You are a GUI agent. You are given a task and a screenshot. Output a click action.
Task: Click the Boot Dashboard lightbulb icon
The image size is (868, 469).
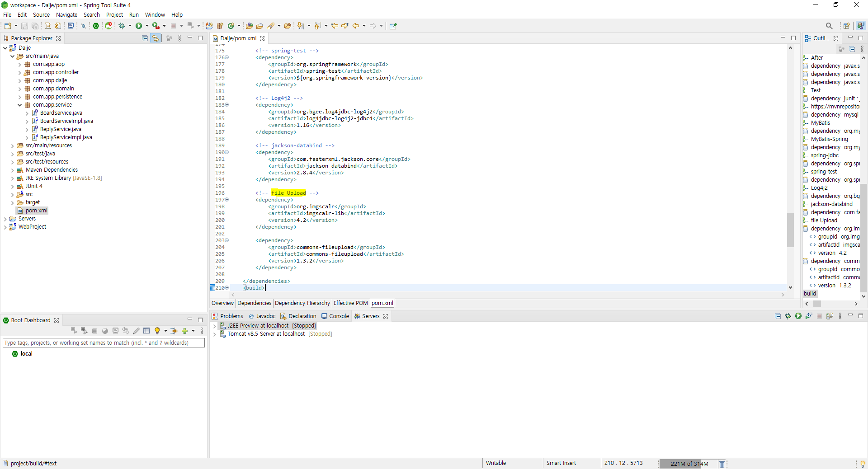[x=157, y=331]
